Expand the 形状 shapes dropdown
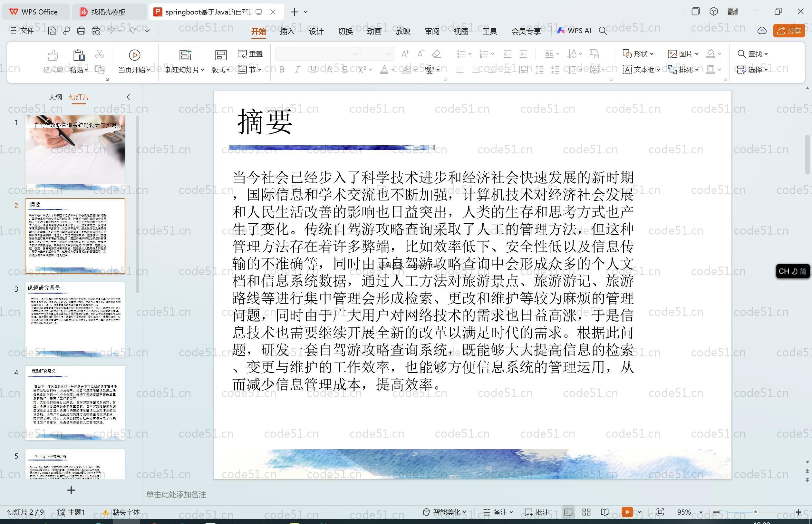 pyautogui.click(x=638, y=54)
